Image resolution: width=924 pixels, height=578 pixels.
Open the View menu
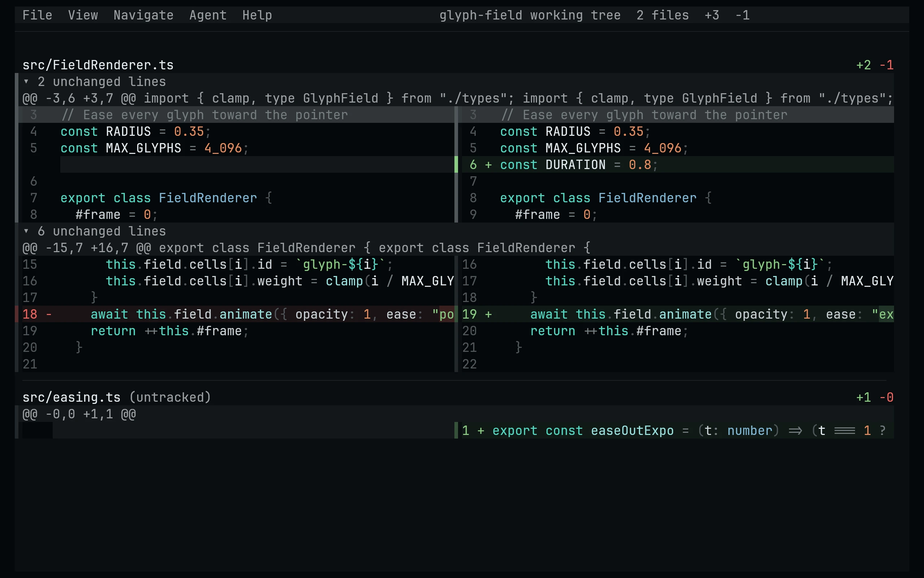(83, 15)
